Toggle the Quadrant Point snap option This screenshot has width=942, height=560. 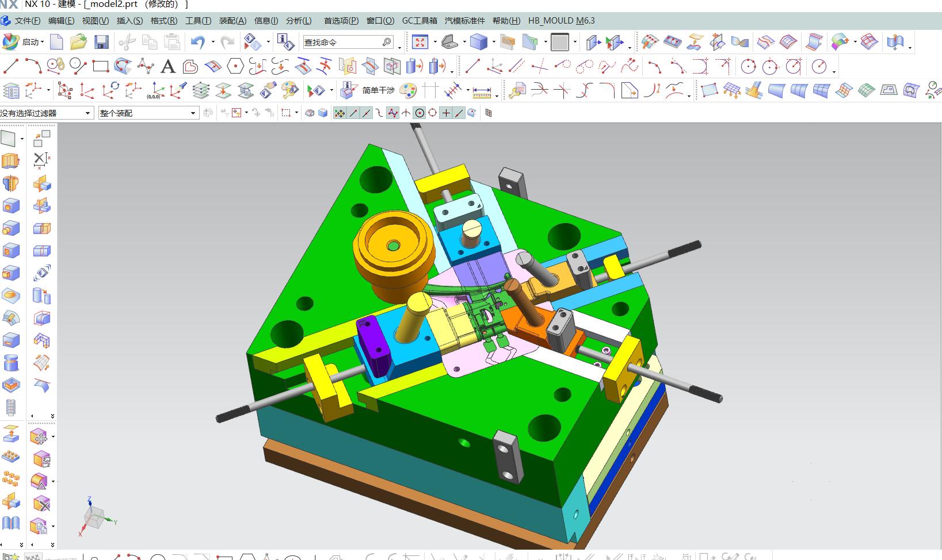click(433, 113)
